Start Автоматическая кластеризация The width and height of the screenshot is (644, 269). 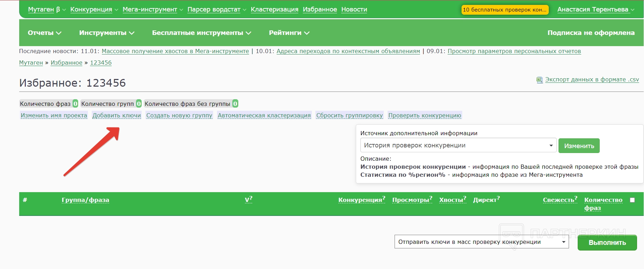pos(264,115)
